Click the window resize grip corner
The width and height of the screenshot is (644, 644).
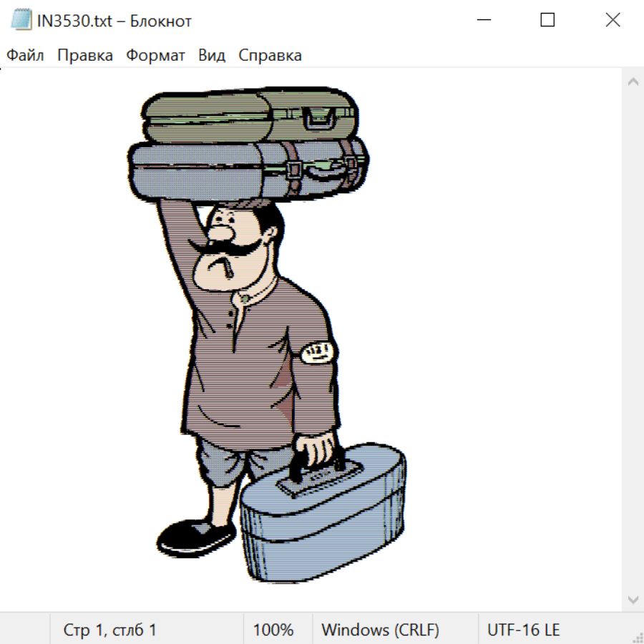(x=638, y=638)
